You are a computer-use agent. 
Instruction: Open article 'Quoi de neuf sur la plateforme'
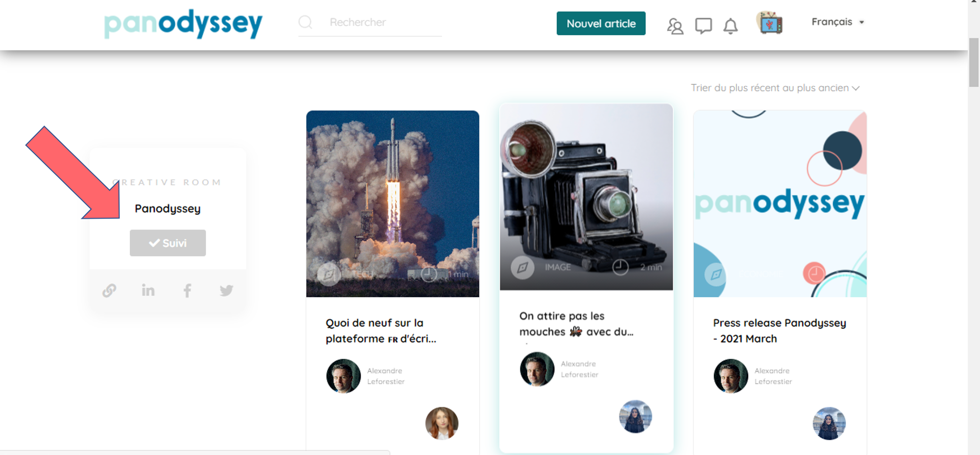[x=381, y=330]
